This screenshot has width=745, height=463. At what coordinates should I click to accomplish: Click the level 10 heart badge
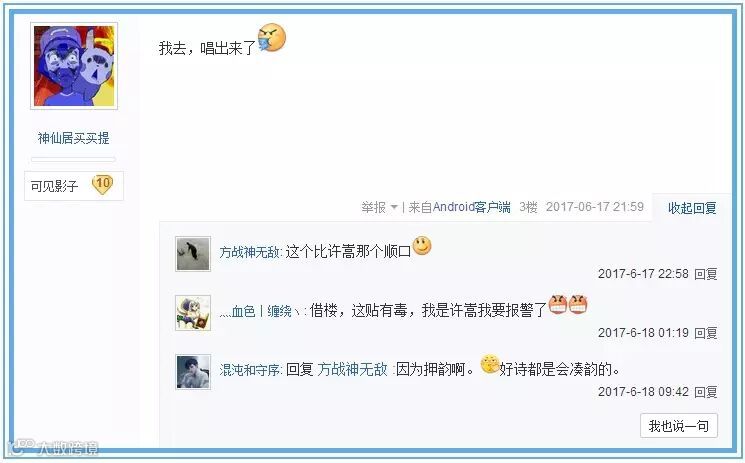[x=102, y=185]
